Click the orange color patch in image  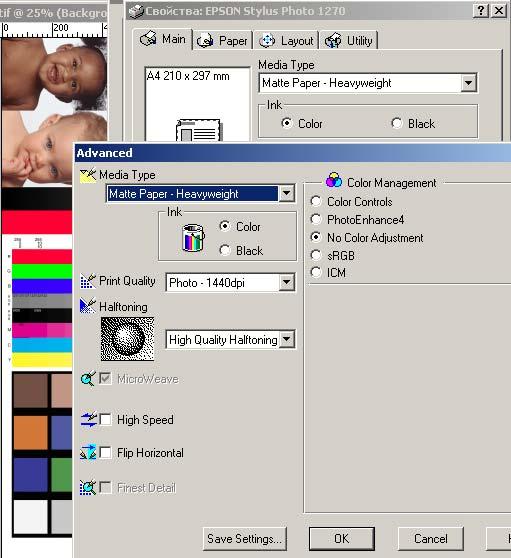pyautogui.click(x=31, y=433)
